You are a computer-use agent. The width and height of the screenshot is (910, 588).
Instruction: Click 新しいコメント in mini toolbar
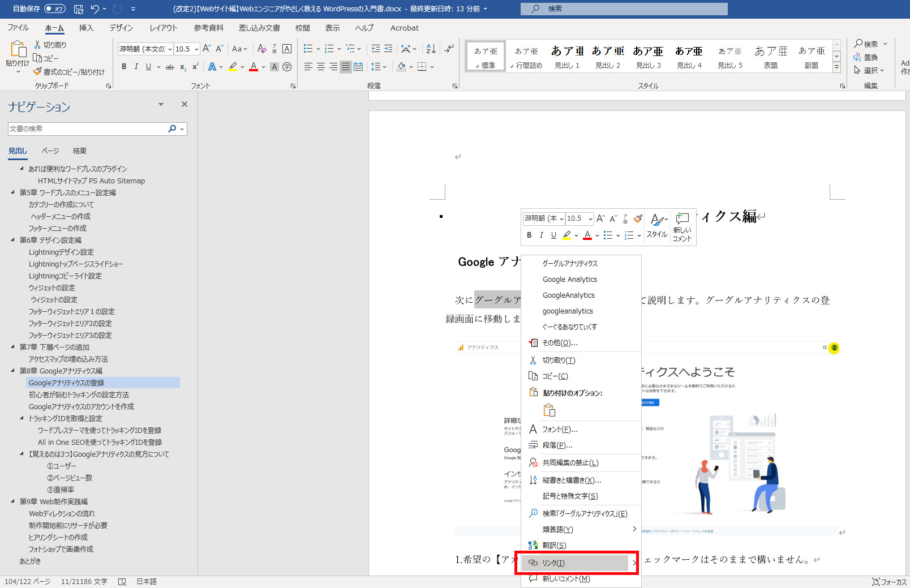pyautogui.click(x=682, y=227)
